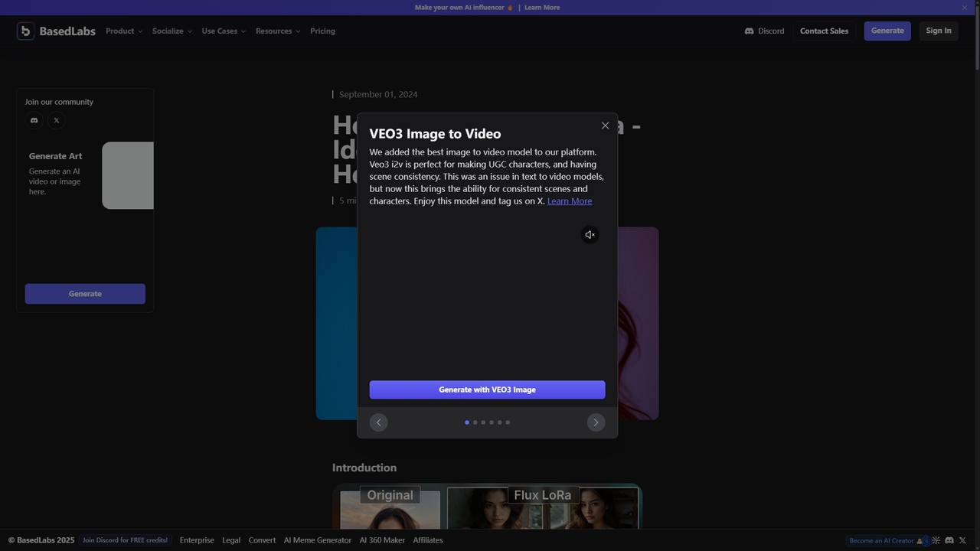Click the © BasedLabs 2025 footer text
980x551 pixels.
tap(41, 540)
